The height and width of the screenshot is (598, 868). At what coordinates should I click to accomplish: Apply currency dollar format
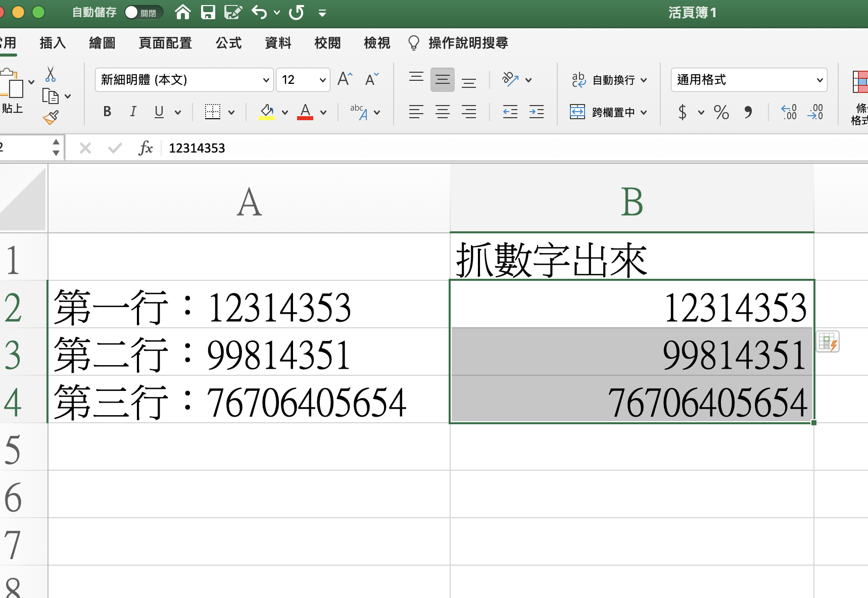[x=682, y=112]
